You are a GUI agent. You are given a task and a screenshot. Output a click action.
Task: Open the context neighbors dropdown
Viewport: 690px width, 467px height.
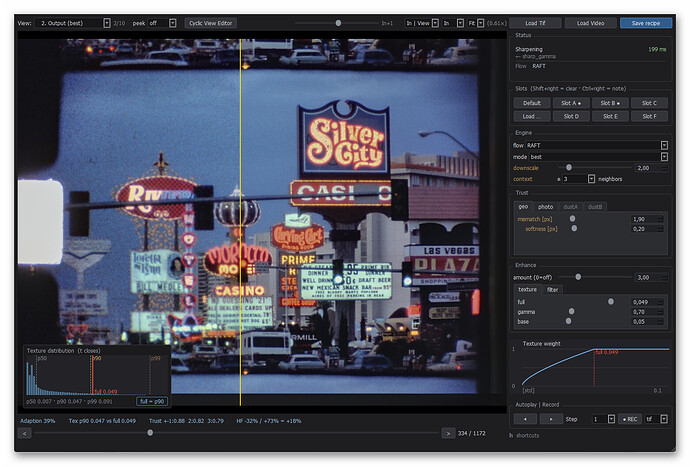578,179
